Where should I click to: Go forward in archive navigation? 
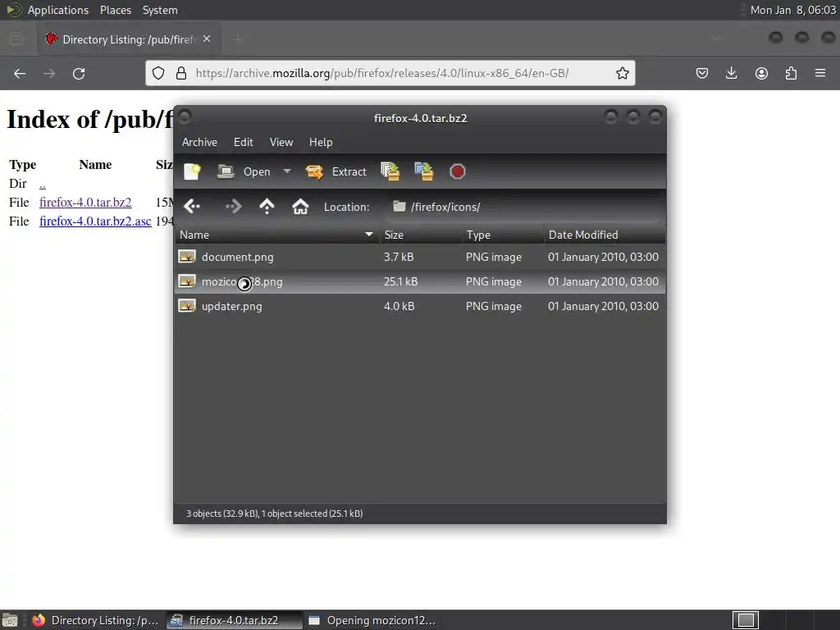(234, 206)
